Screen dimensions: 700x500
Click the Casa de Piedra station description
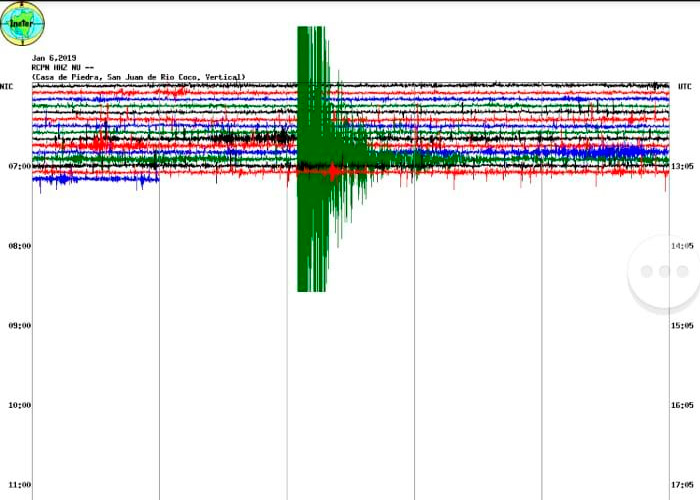point(138,77)
